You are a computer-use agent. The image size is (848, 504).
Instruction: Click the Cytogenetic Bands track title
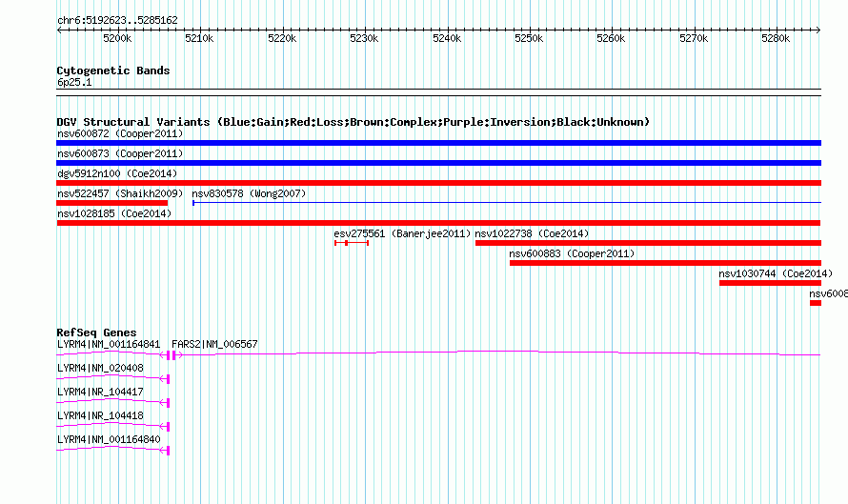click(x=113, y=71)
